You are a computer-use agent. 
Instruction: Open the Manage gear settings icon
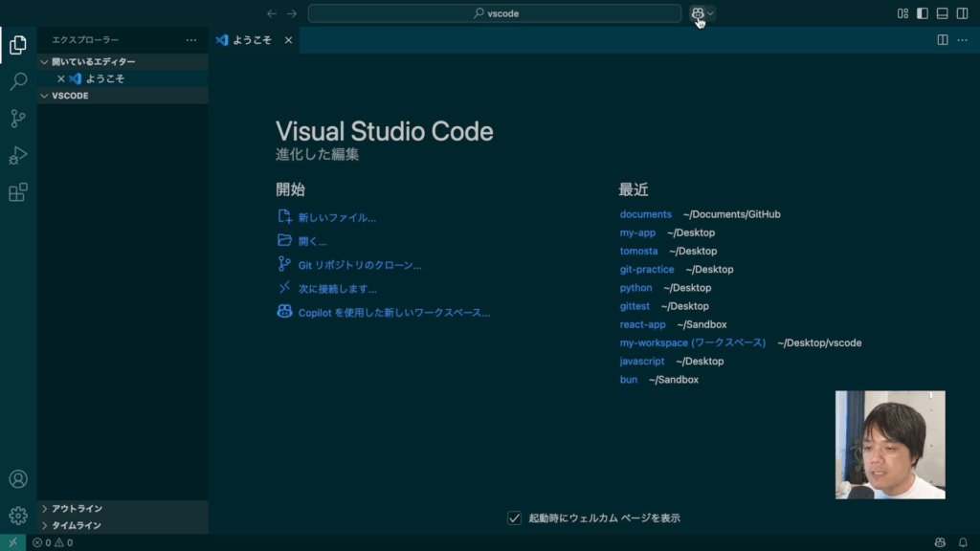(x=18, y=516)
